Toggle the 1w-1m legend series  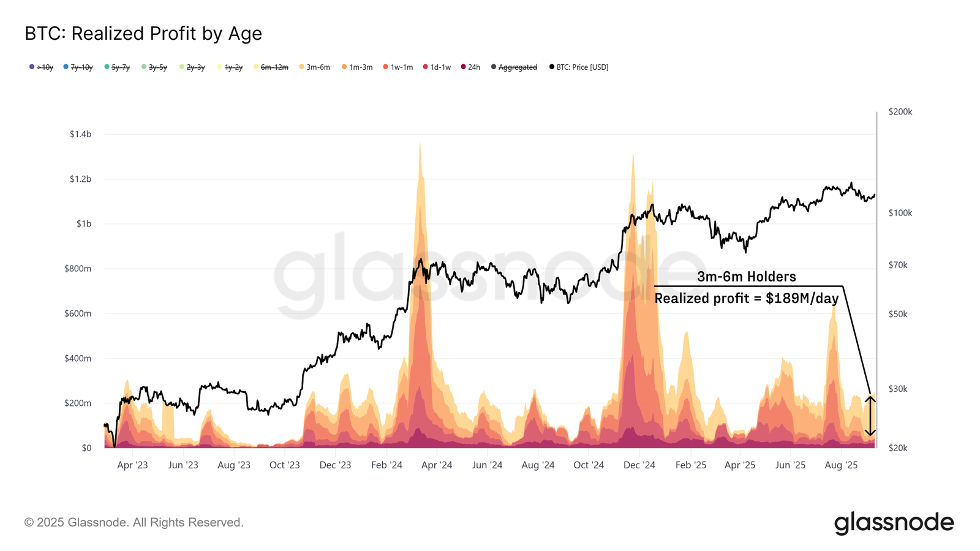point(398,67)
